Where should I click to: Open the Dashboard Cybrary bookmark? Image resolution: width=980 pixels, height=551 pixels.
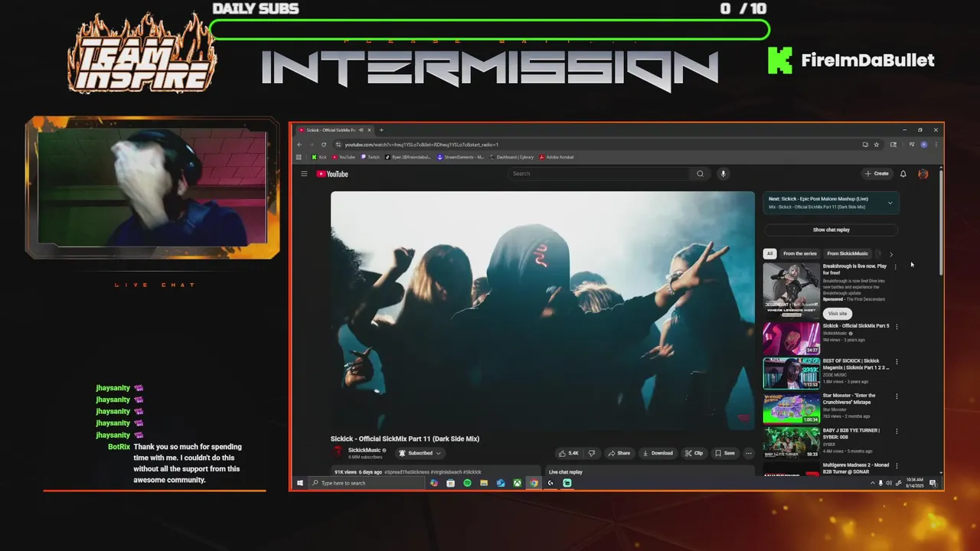[512, 157]
